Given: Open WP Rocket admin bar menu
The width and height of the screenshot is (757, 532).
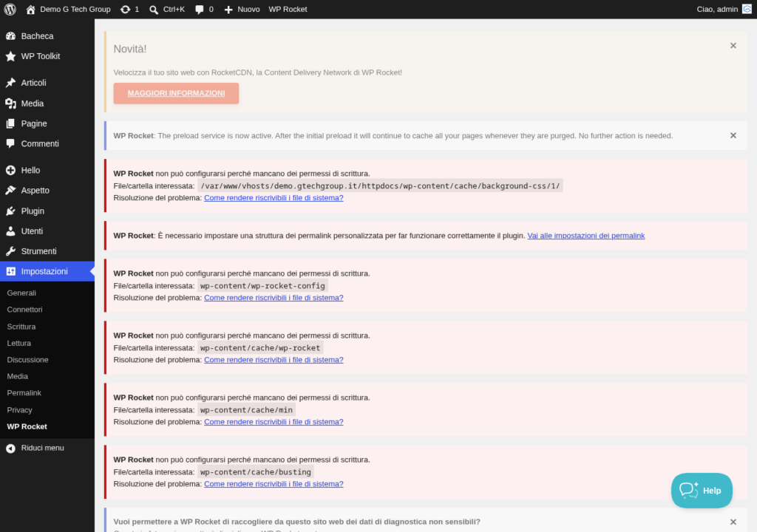Looking at the screenshot, I should 288,9.
